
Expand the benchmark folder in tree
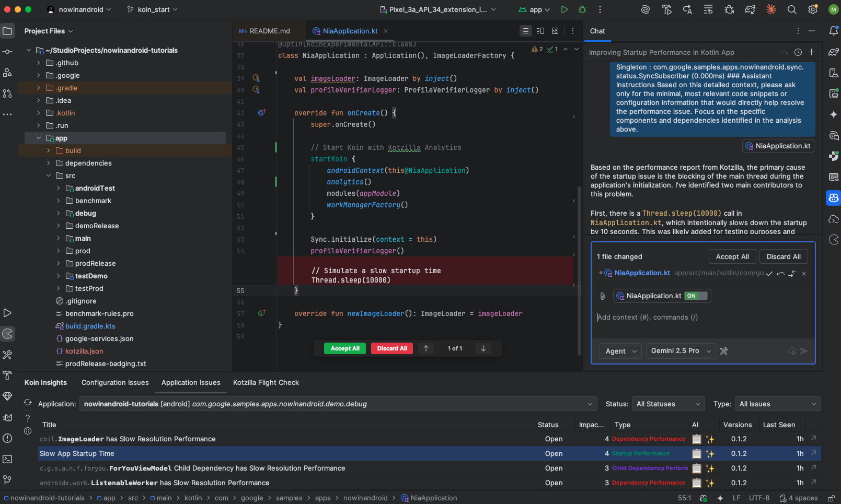[x=59, y=201]
